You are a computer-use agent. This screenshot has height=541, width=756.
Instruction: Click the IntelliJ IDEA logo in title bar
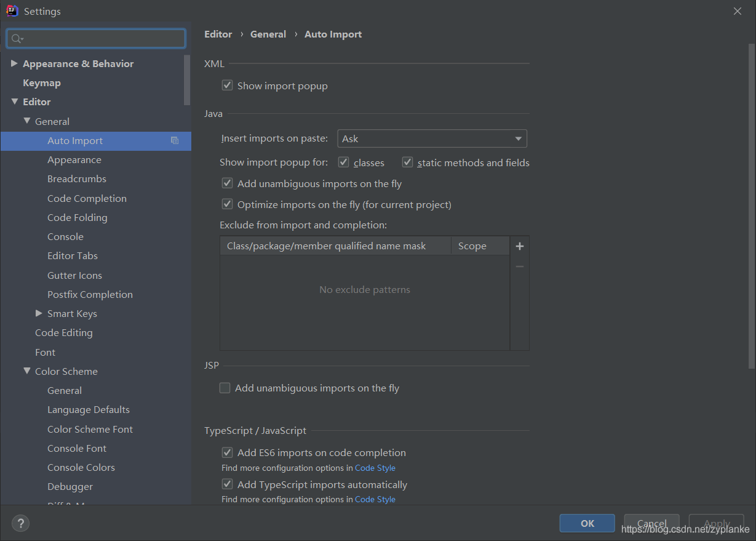[11, 10]
